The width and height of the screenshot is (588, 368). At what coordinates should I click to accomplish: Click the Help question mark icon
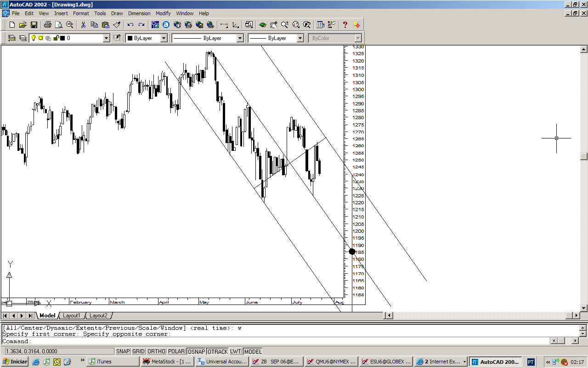[x=345, y=25]
